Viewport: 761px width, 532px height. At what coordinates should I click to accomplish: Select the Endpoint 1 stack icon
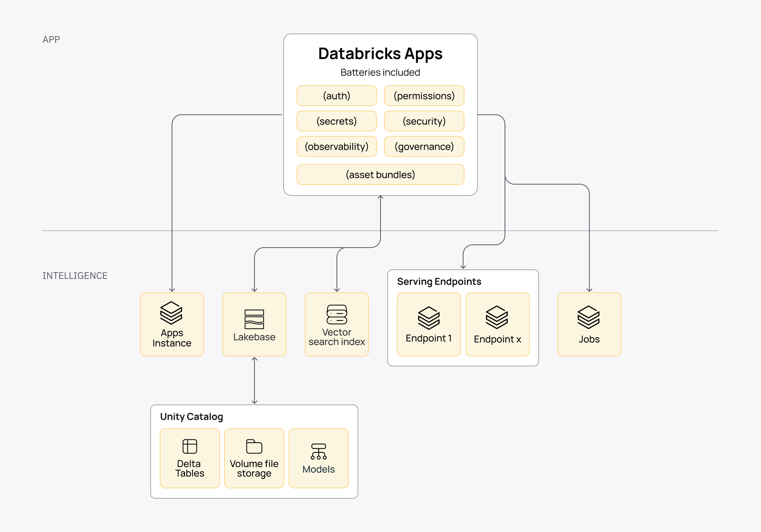429,317
